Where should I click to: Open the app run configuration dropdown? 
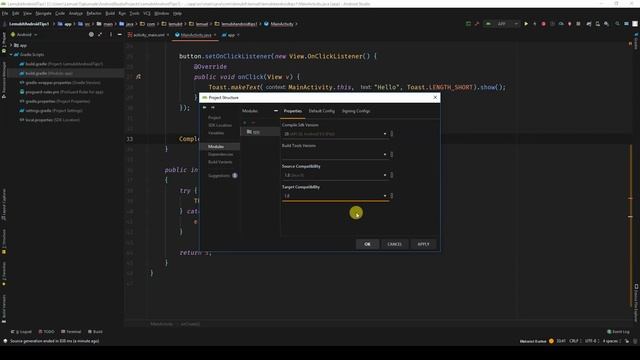click(x=502, y=24)
